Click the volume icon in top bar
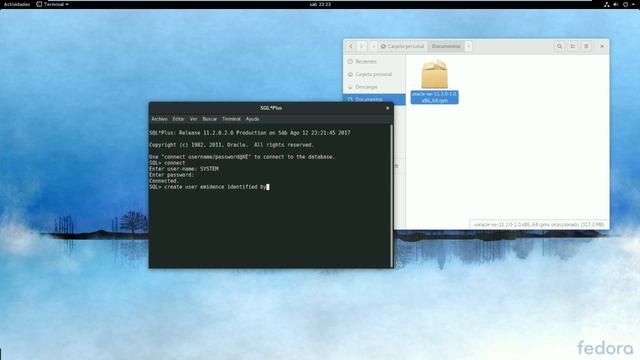640x360 pixels. (616, 4)
